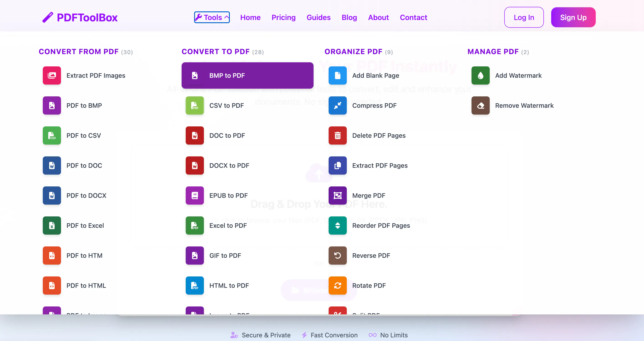Click the Reorder PDF Pages sort icon

pyautogui.click(x=337, y=225)
